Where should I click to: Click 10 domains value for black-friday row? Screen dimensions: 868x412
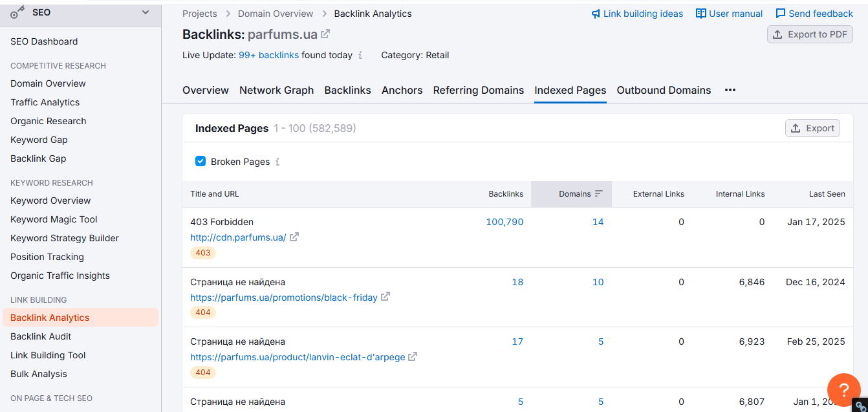point(598,282)
